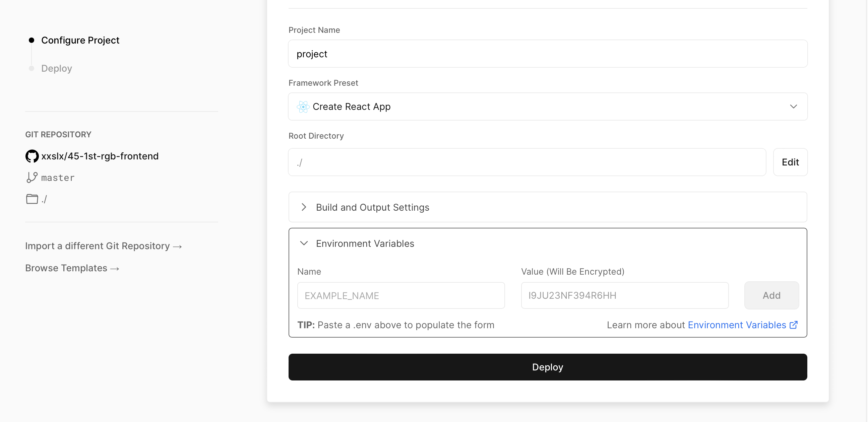Click the external link icon after Environment Variables
The image size is (868, 422).
pos(794,325)
